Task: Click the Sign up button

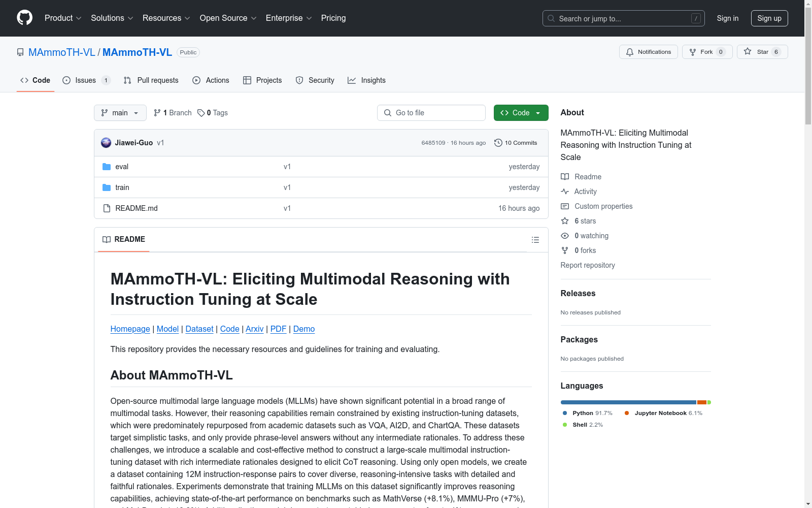Action: click(x=769, y=18)
